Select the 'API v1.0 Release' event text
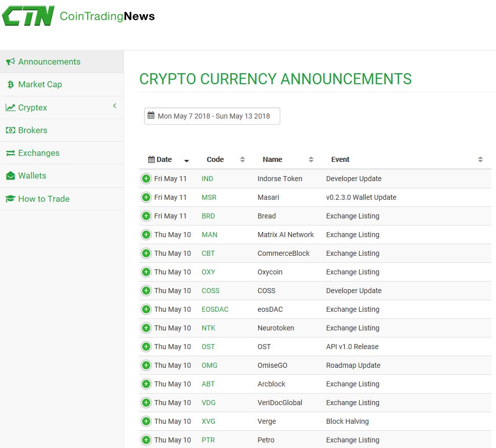This screenshot has width=496, height=448. click(352, 347)
